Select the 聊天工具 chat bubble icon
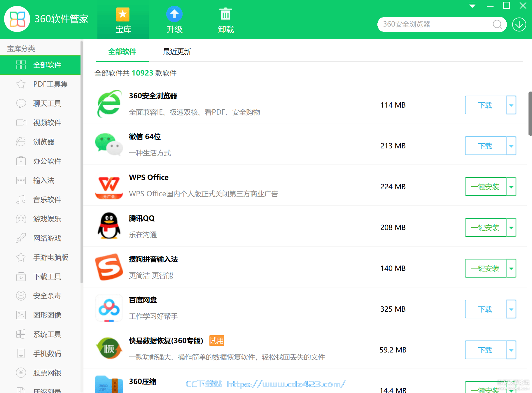This screenshot has width=532, height=393. click(21, 103)
